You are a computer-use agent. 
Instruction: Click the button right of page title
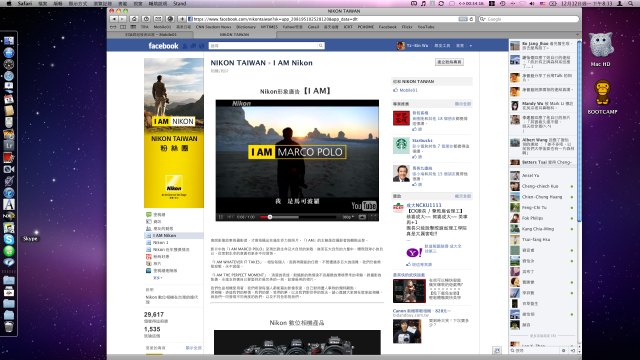pos(449,62)
